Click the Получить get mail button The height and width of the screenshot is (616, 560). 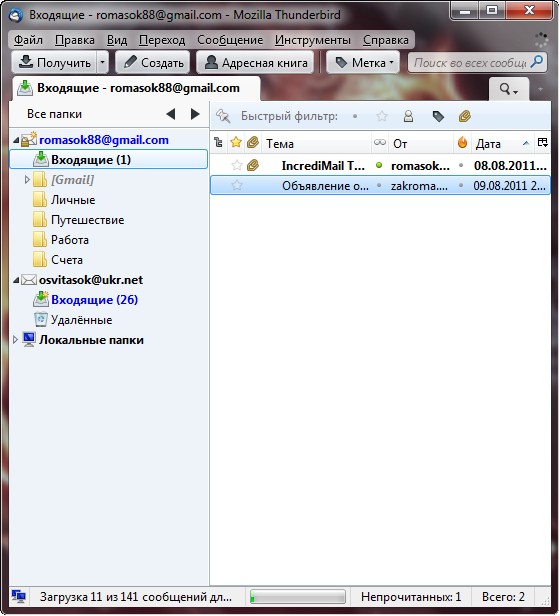coord(54,62)
